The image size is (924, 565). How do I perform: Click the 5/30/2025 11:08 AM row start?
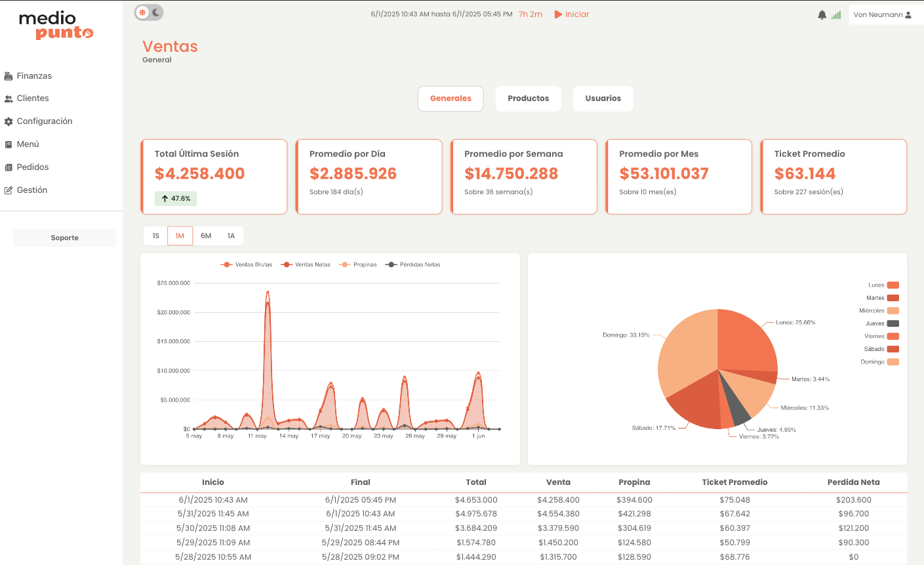pos(213,528)
